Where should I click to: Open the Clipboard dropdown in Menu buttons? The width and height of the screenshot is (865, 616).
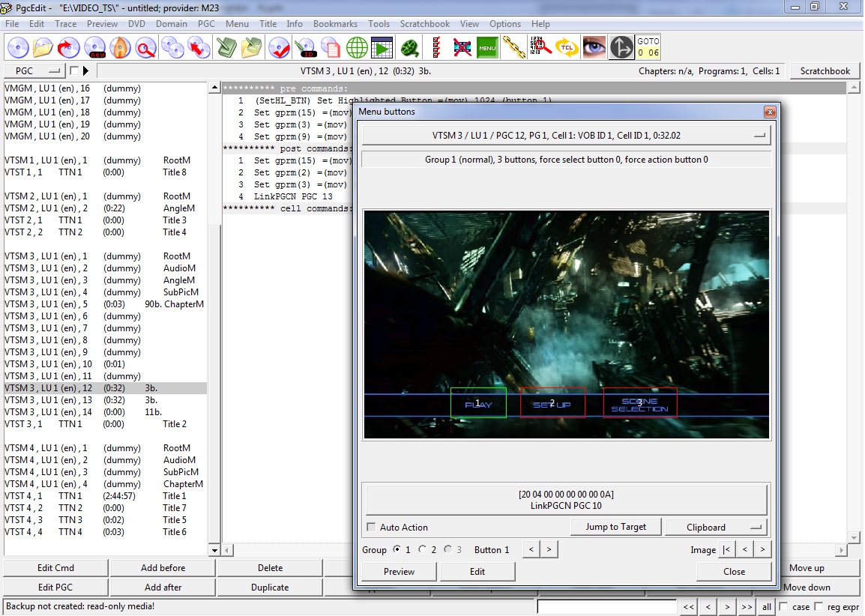(715, 527)
